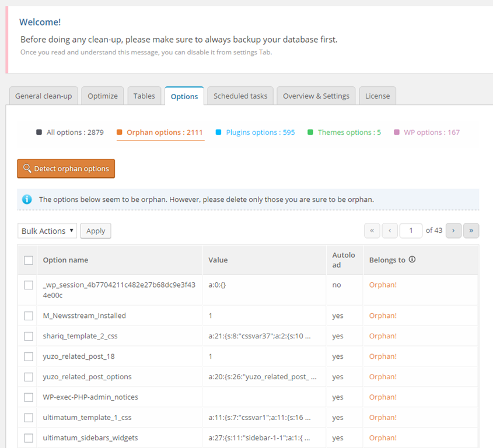The image size is (493, 448).
Task: Click the blue info icon in the notice
Action: (27, 199)
